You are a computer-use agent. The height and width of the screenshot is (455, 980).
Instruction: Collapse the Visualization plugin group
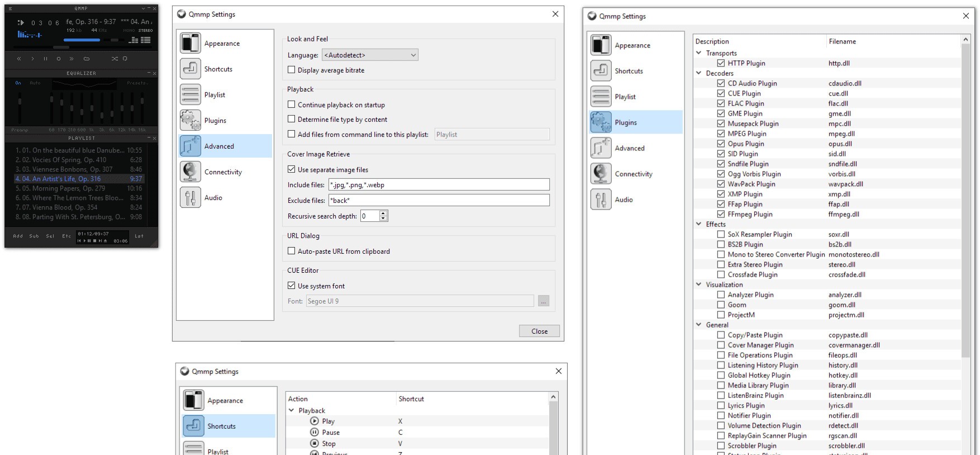pos(699,285)
